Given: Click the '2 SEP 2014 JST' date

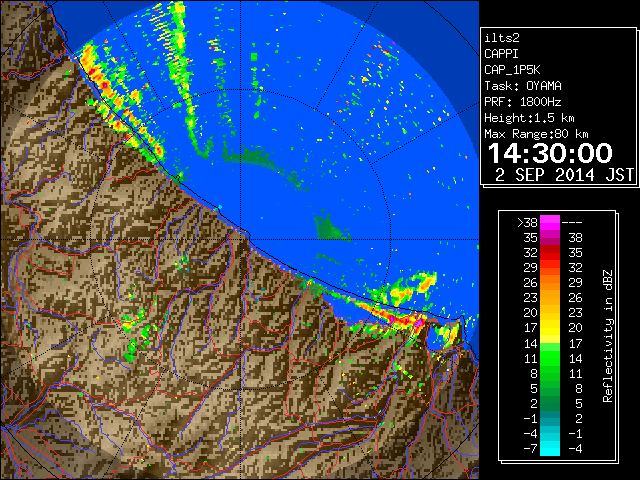Looking at the screenshot, I should pos(564,175).
